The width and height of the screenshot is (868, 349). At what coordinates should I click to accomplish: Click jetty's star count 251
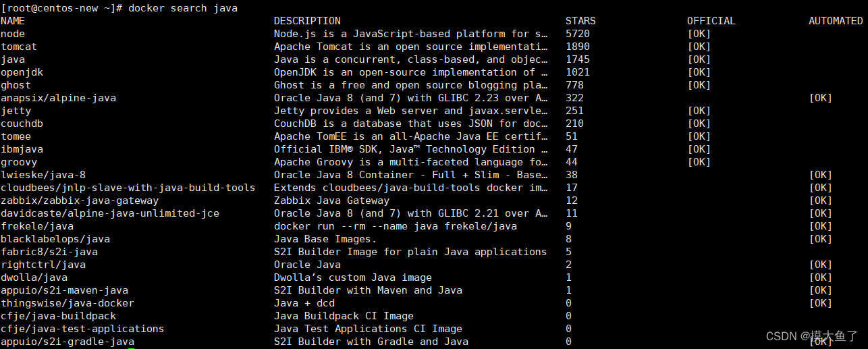tap(574, 111)
